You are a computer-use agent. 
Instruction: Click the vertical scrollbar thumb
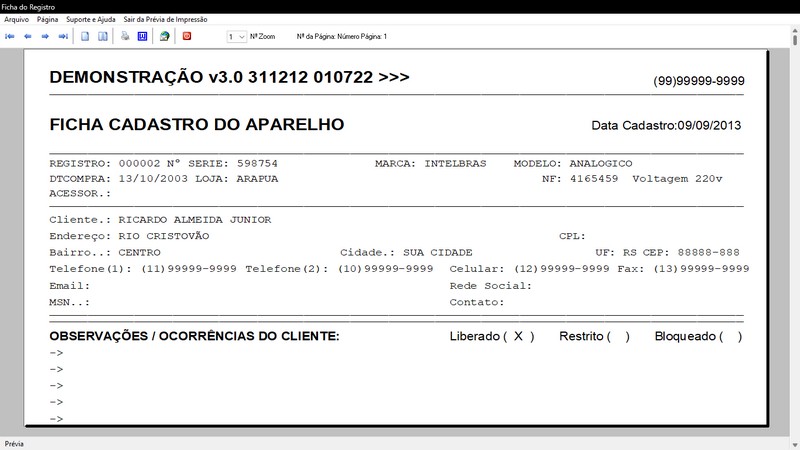pyautogui.click(x=795, y=40)
